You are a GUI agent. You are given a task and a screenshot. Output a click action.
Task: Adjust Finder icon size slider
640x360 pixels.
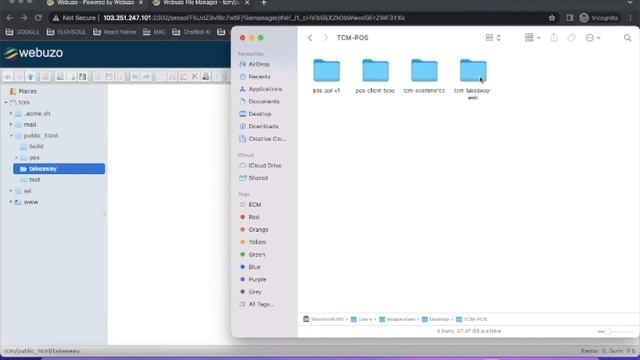coord(615,331)
